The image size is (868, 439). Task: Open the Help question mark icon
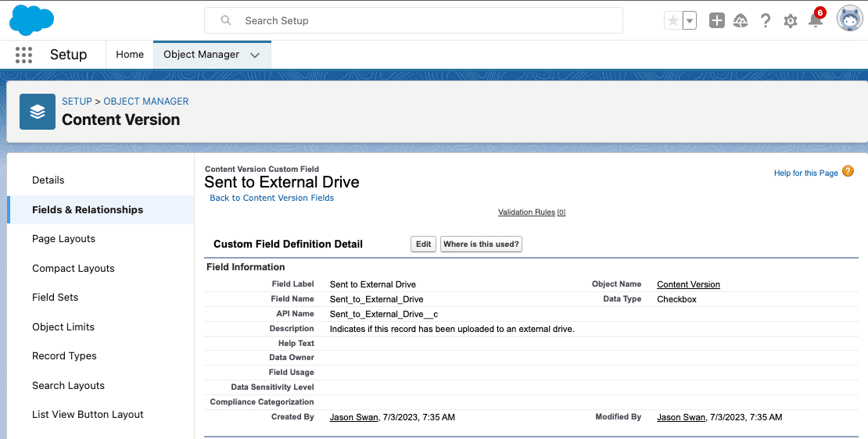click(766, 21)
